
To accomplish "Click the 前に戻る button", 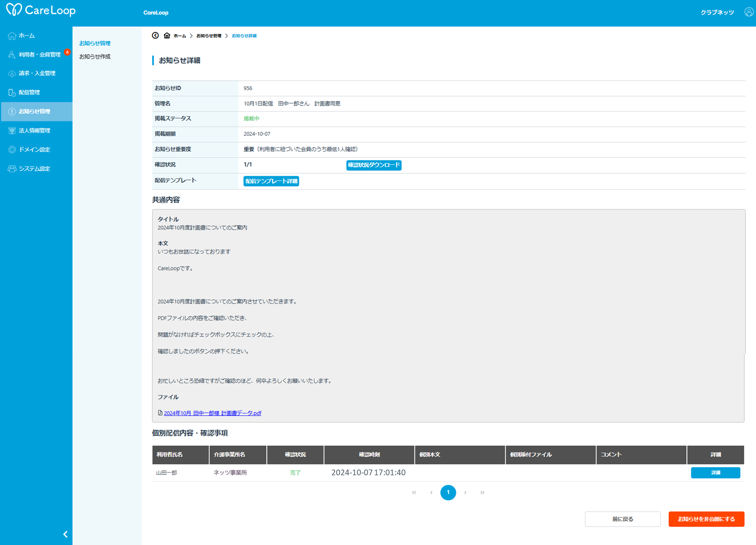I will click(x=622, y=519).
